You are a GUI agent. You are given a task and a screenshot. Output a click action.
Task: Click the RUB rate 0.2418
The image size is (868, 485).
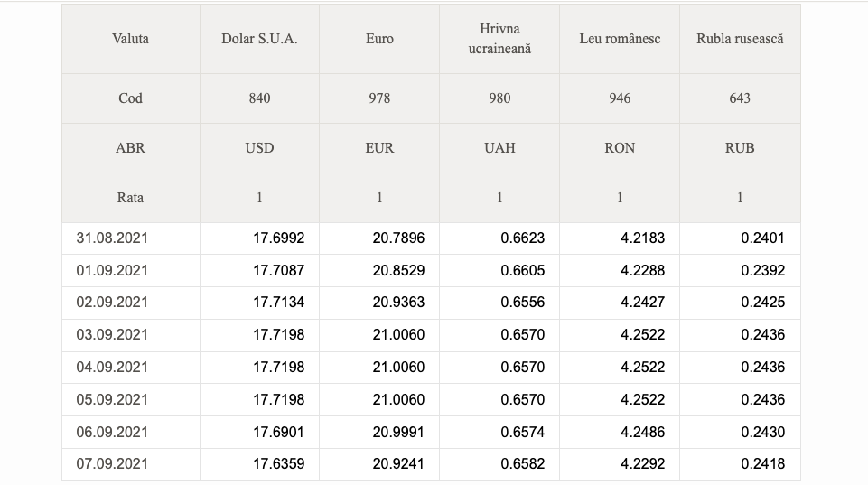pyautogui.click(x=763, y=464)
